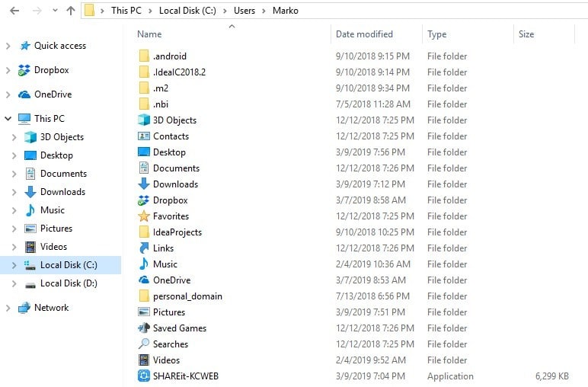Sort by the Type column header
This screenshot has height=387, width=588.
(x=437, y=34)
